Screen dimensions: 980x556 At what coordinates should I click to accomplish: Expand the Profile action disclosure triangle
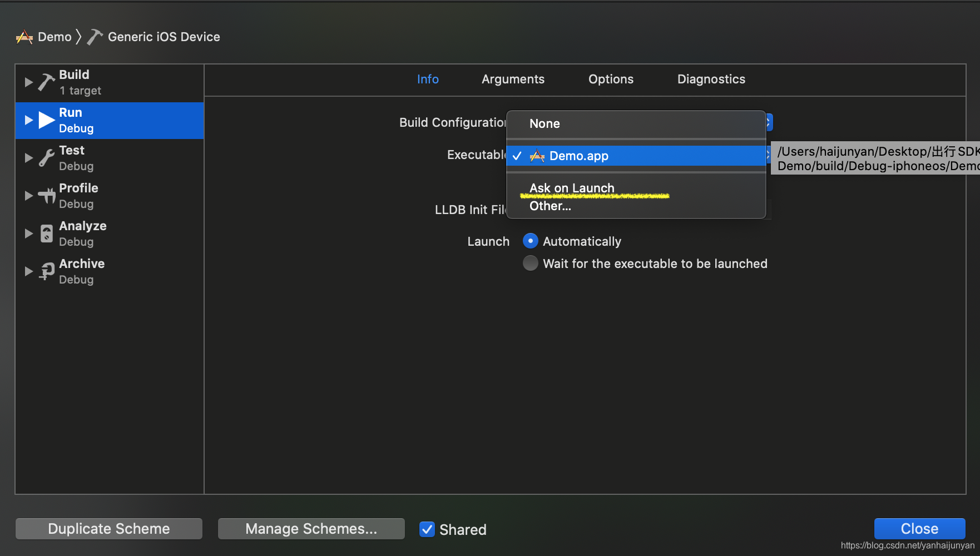(28, 196)
